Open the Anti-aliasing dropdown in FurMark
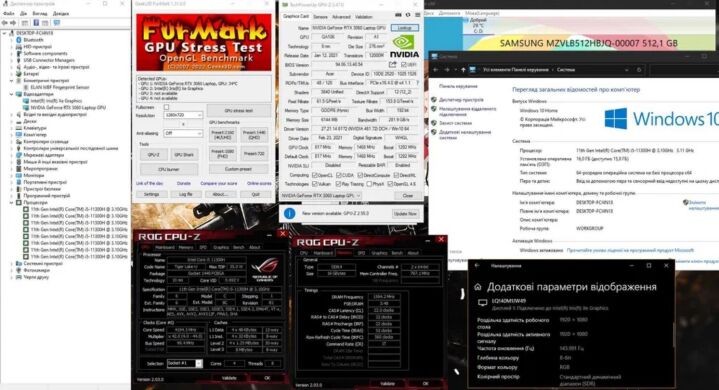719x390 pixels. (x=183, y=133)
